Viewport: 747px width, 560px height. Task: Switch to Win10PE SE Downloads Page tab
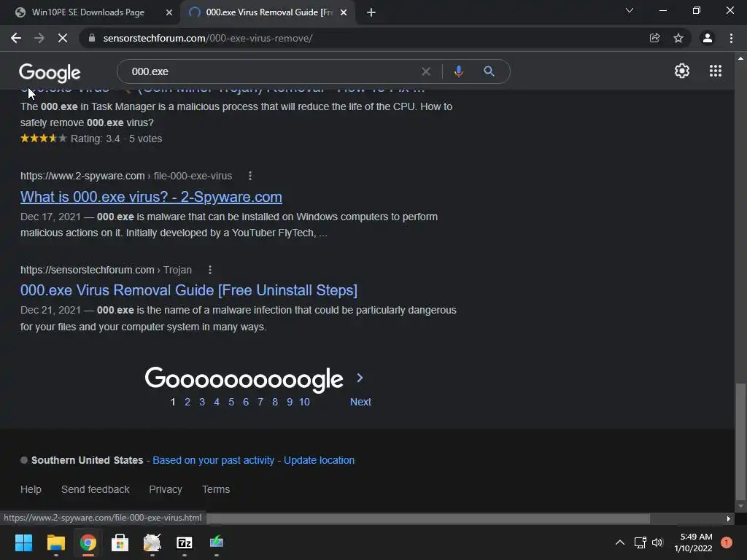88,12
